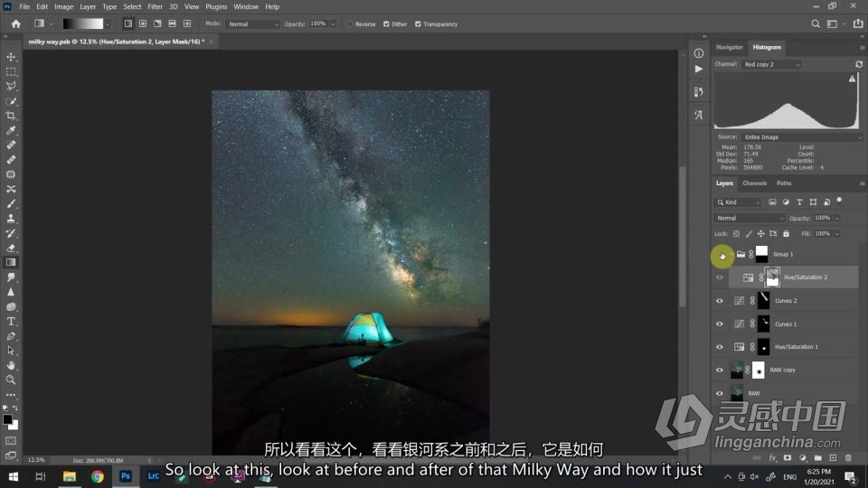The width and height of the screenshot is (868, 488).
Task: Open the Share icon at top right
Action: click(x=858, y=23)
